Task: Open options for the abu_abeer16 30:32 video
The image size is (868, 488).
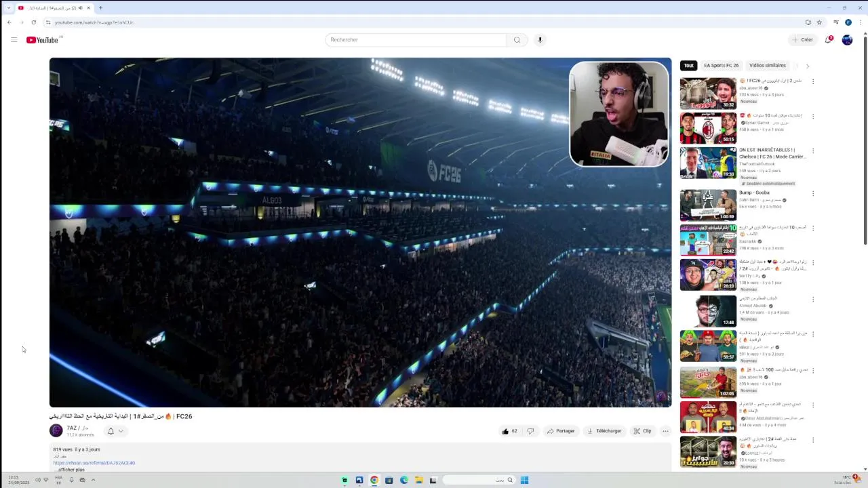Action: coord(813,81)
